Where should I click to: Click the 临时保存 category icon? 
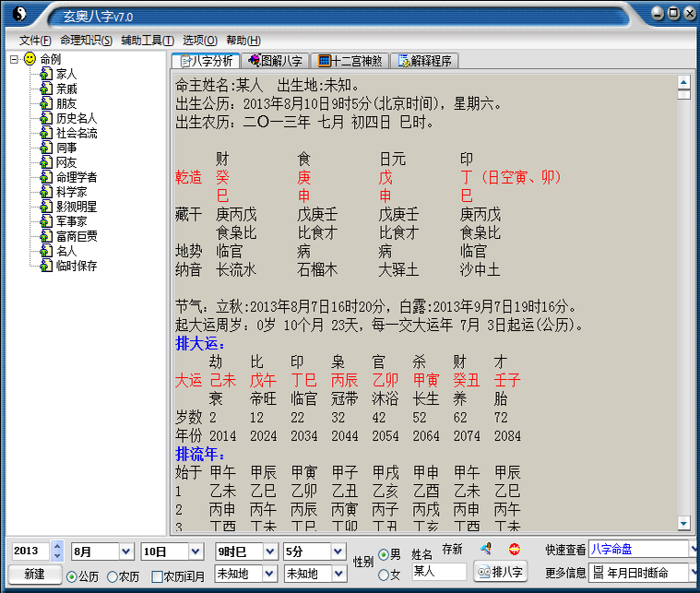45,266
